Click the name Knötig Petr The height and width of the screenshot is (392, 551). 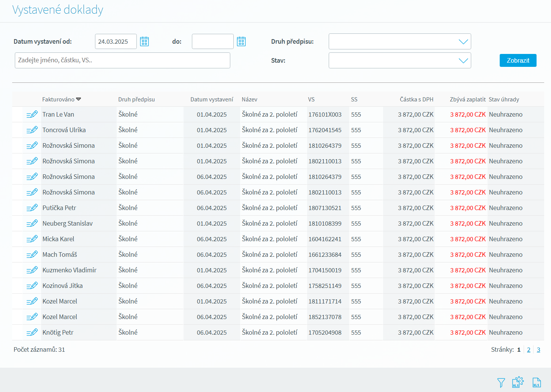58,332
